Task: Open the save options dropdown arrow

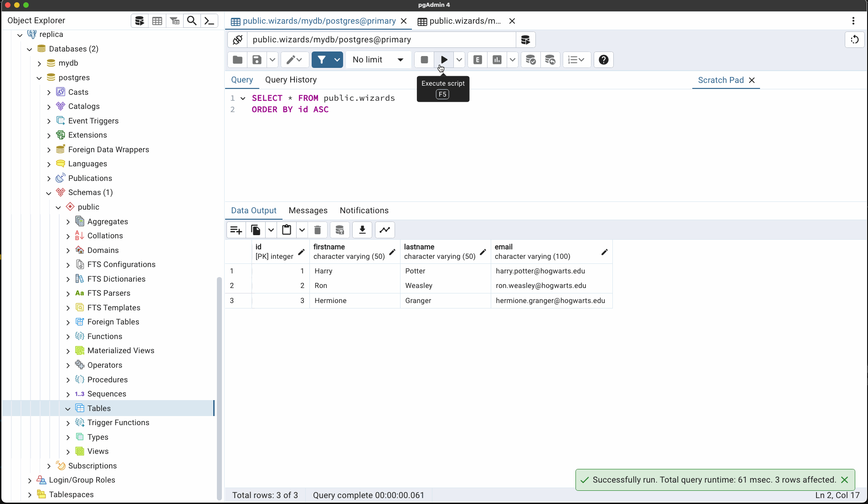Action: coord(272,60)
